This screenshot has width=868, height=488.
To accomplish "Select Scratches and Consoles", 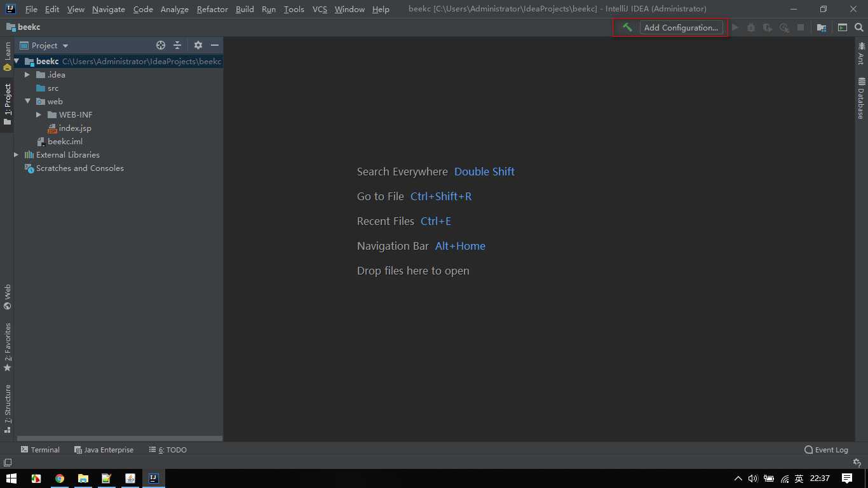I will tap(79, 168).
